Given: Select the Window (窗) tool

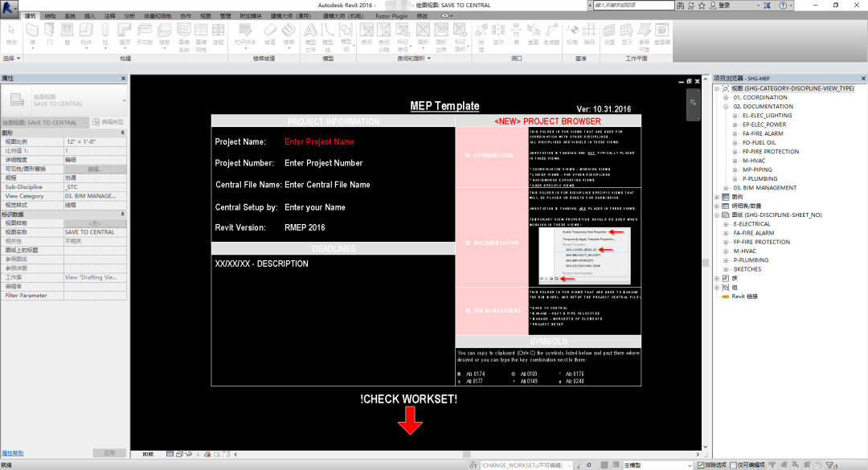Looking at the screenshot, I should [67, 35].
